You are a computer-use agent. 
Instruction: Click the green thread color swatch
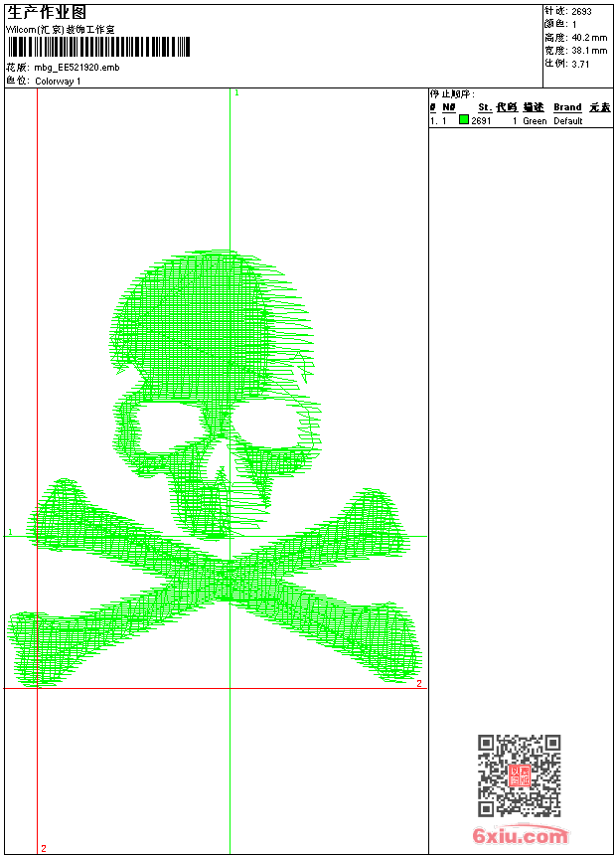(x=464, y=120)
